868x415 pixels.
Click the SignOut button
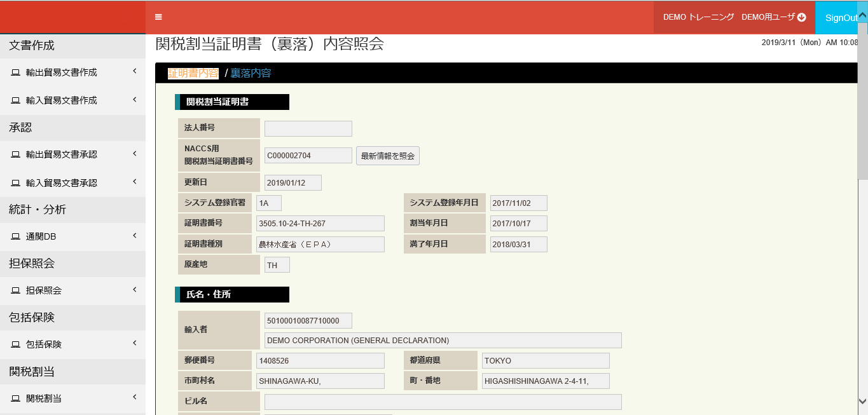841,18
